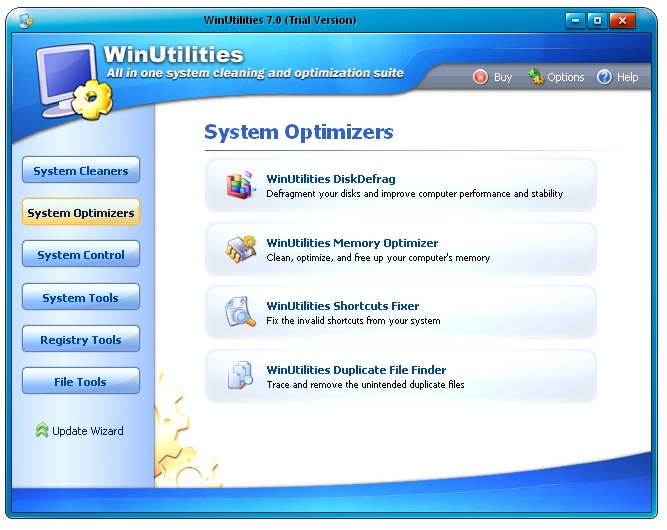Image resolution: width=667 pixels, height=530 pixels.
Task: Start the Update Wizard text link
Action: pyautogui.click(x=88, y=431)
